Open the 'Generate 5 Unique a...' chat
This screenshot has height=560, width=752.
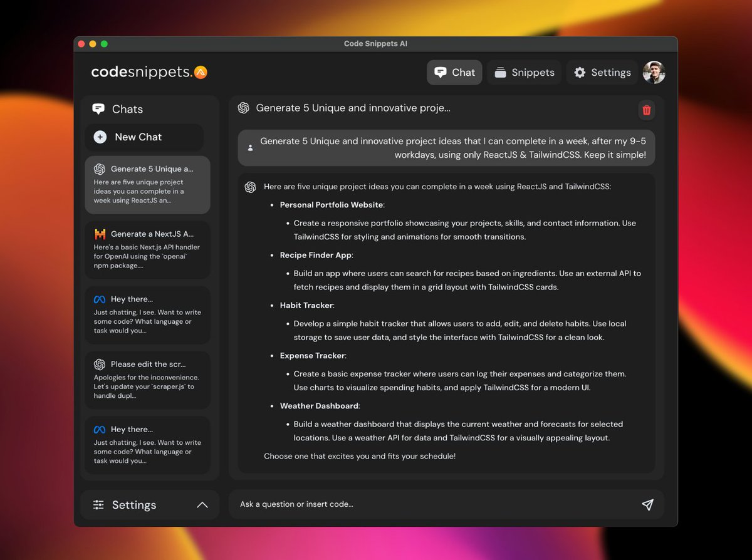(147, 185)
